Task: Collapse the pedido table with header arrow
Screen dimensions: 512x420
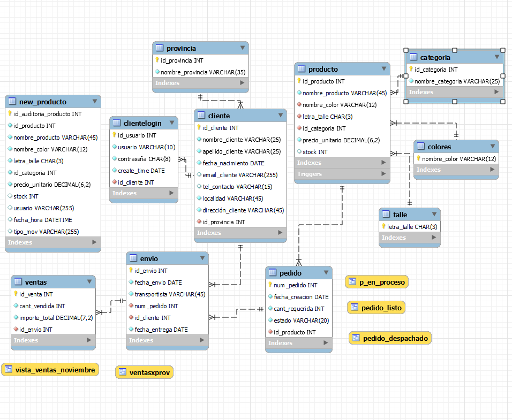Action: coord(326,273)
